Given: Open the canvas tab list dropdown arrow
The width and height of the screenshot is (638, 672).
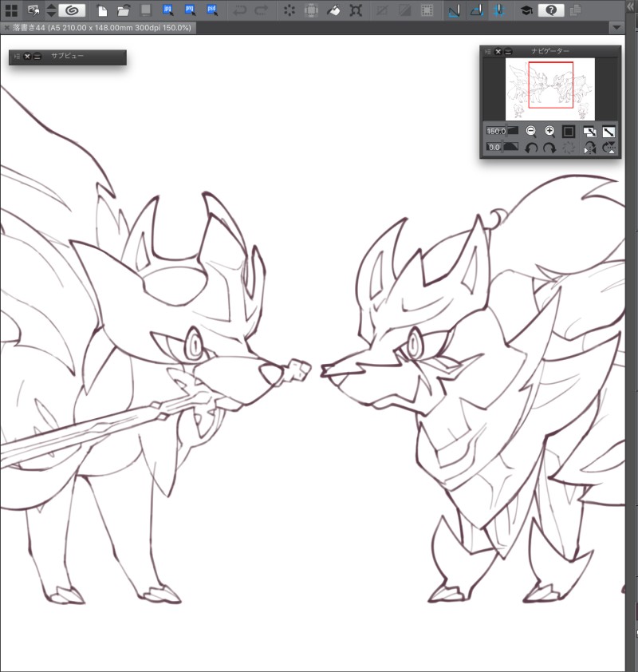Looking at the screenshot, I should click(x=616, y=28).
